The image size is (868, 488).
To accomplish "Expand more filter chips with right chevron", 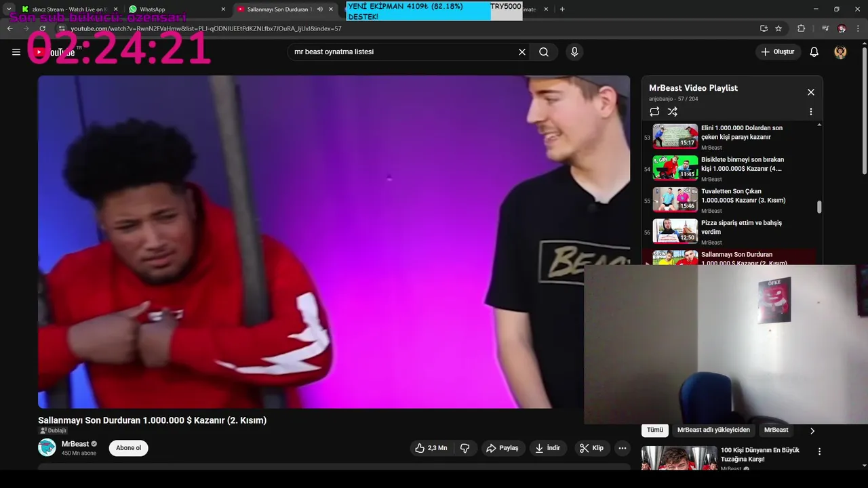I will [812, 430].
